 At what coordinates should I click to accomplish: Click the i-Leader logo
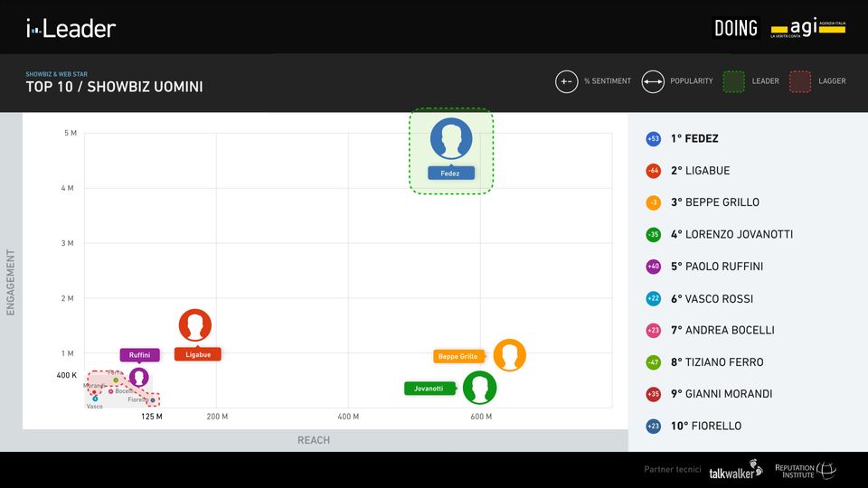click(71, 29)
